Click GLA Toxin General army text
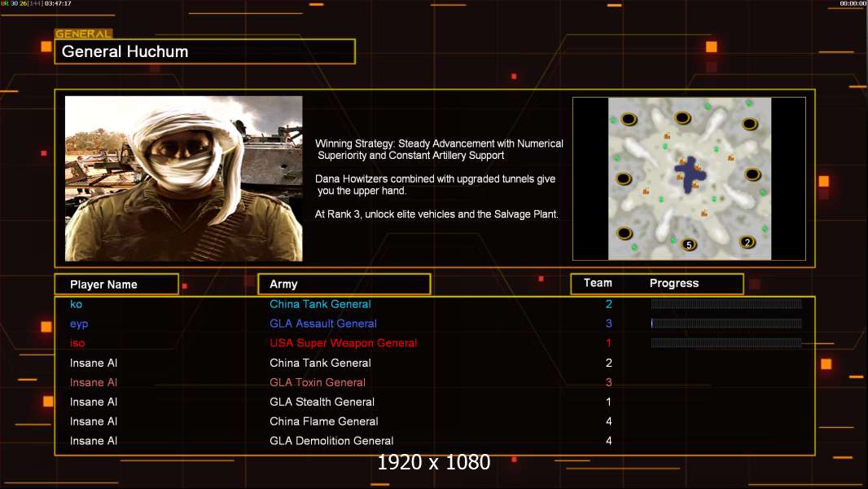The height and width of the screenshot is (489, 868). click(x=318, y=382)
